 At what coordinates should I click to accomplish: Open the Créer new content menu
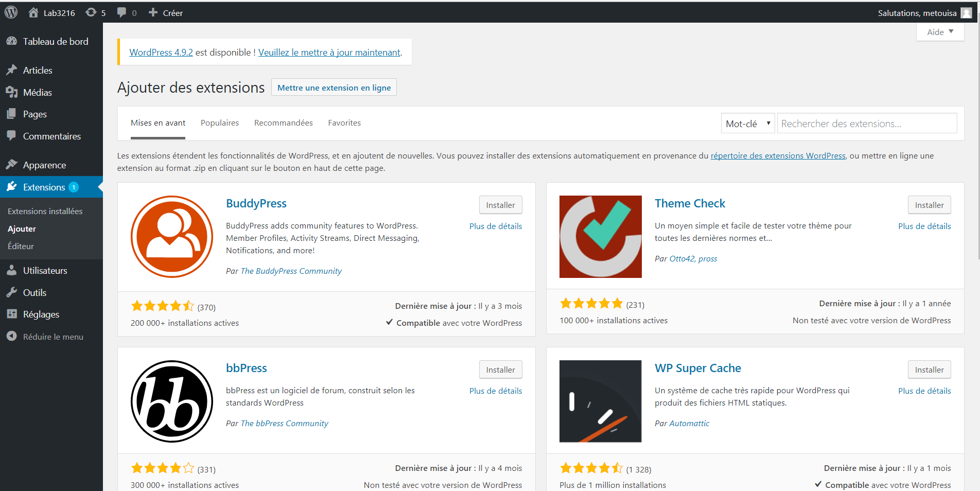166,13
